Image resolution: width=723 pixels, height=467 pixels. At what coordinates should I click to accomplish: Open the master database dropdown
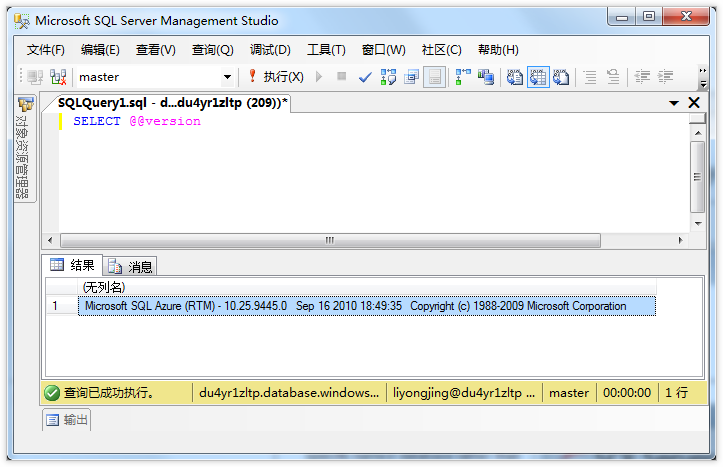click(x=227, y=77)
